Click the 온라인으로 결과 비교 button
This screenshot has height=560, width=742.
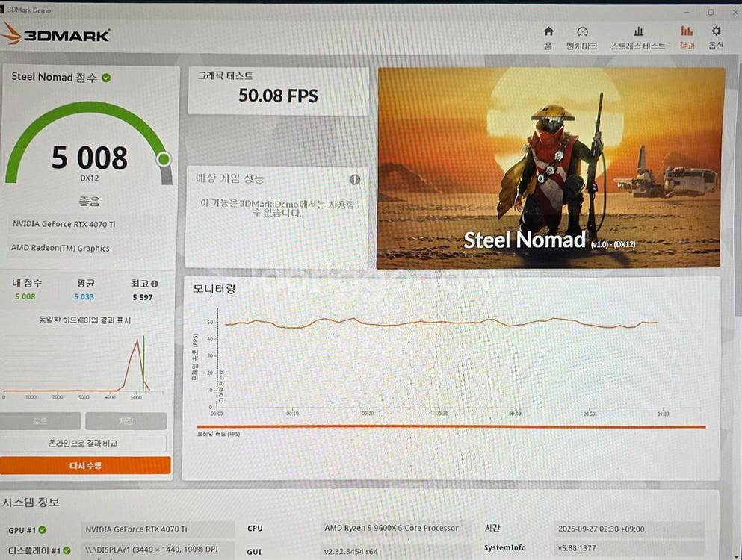click(83, 443)
